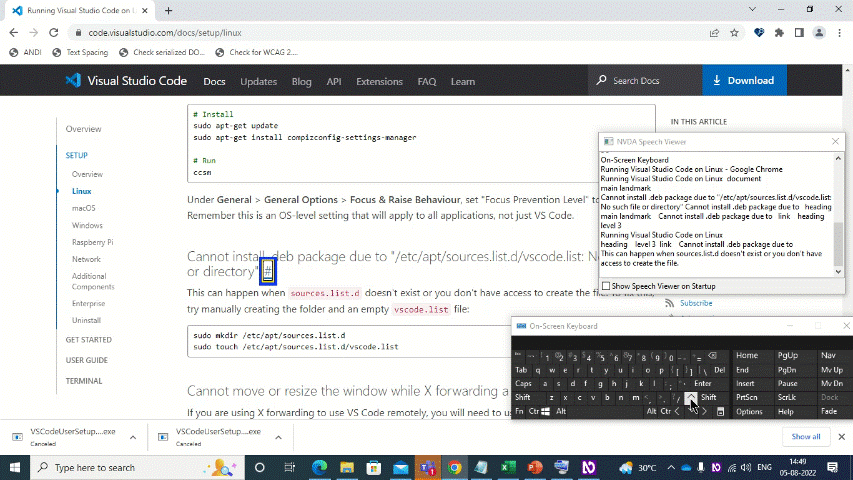Toggle the Fade key on On-Screen Keyboard
This screenshot has width=853, height=480.
click(829, 412)
